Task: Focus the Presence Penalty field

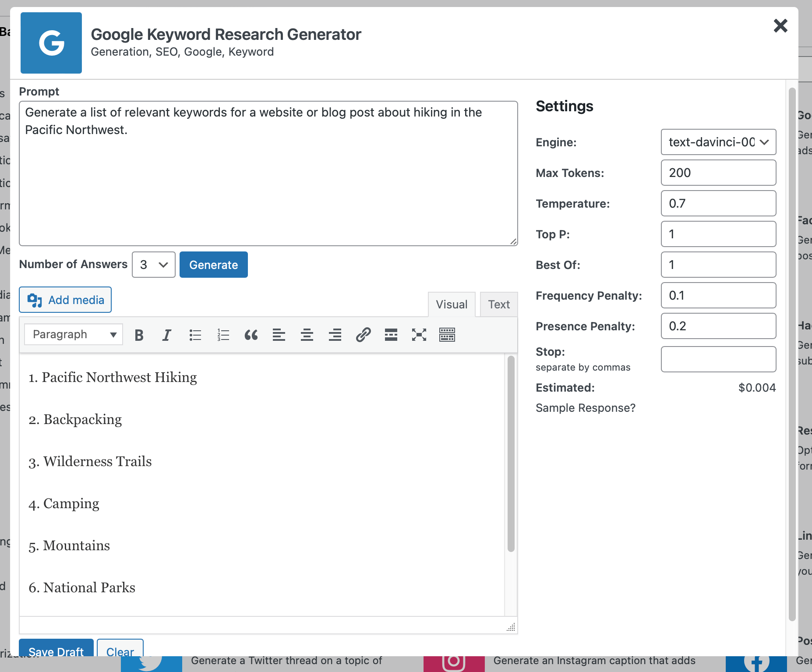Action: tap(718, 326)
